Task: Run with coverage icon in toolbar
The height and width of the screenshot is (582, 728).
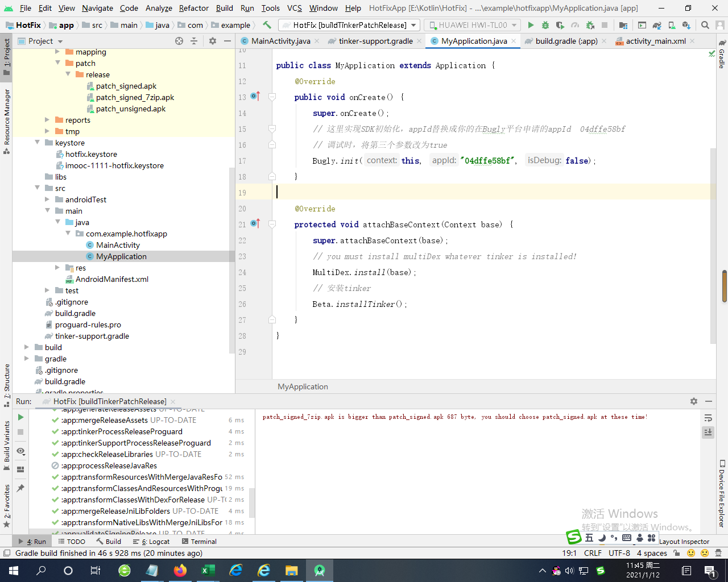Action: pyautogui.click(x=560, y=25)
